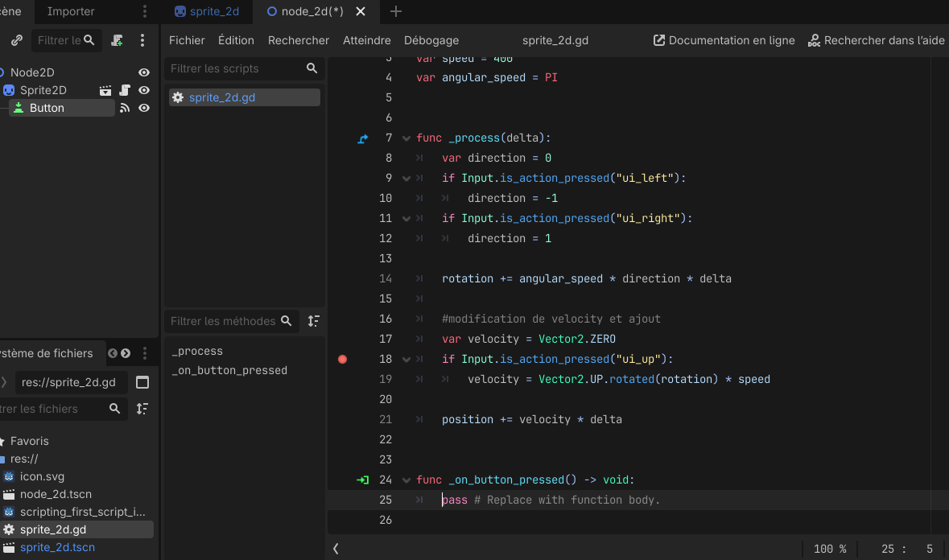Screen dimensions: 949x560
Task: Toggle visibility of the Button node
Action: [144, 109]
